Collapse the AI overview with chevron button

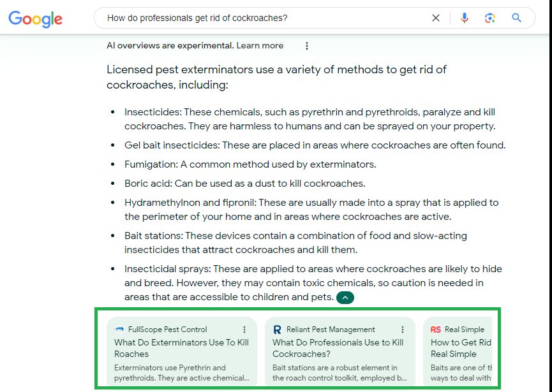[x=345, y=298]
